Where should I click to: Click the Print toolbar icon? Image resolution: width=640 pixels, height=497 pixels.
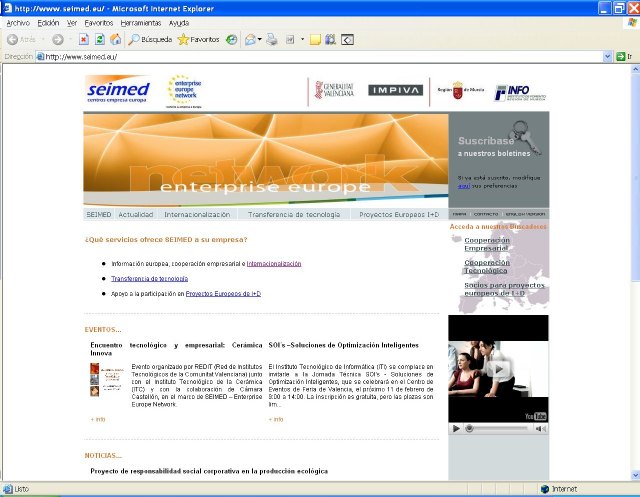[x=272, y=40]
